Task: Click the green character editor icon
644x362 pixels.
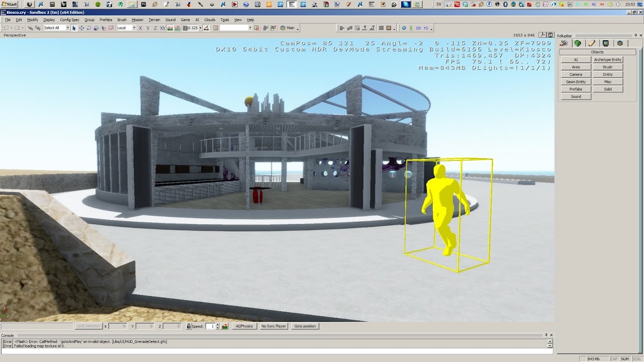Action: tap(411, 28)
